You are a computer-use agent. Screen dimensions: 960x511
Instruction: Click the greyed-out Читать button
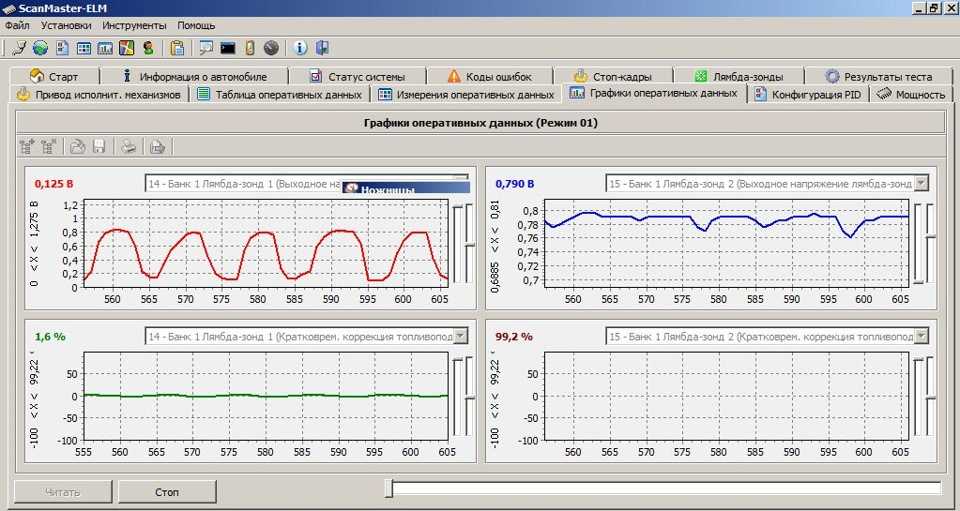[63, 492]
